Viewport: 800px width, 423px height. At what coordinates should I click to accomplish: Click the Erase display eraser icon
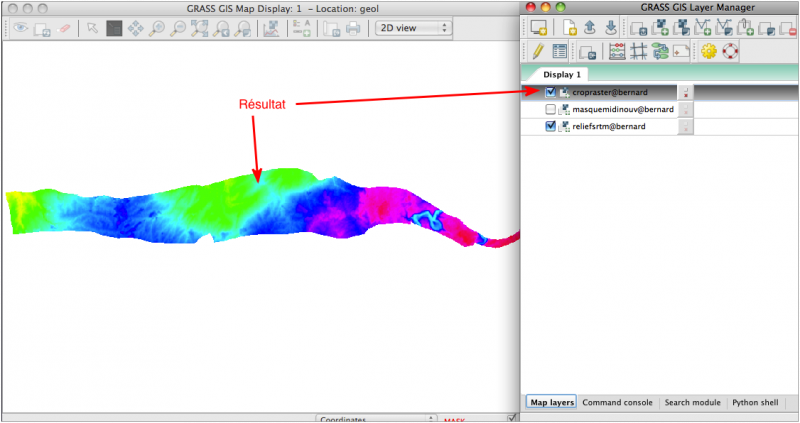click(x=65, y=29)
